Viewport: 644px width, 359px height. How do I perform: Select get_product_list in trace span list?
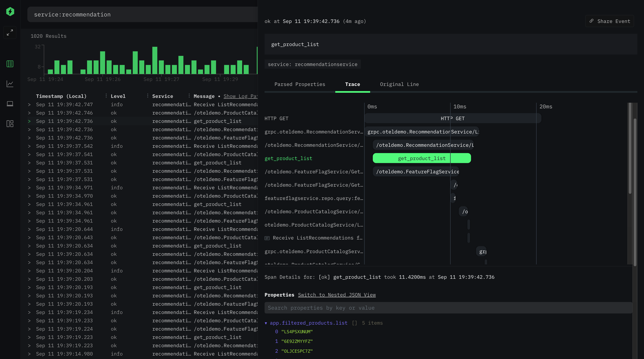pos(288,158)
